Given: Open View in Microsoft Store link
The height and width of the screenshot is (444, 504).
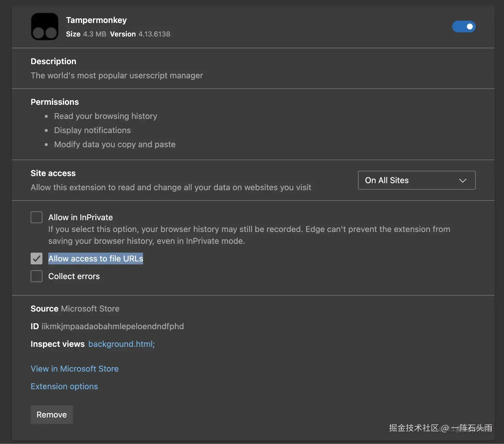Looking at the screenshot, I should coord(75,369).
